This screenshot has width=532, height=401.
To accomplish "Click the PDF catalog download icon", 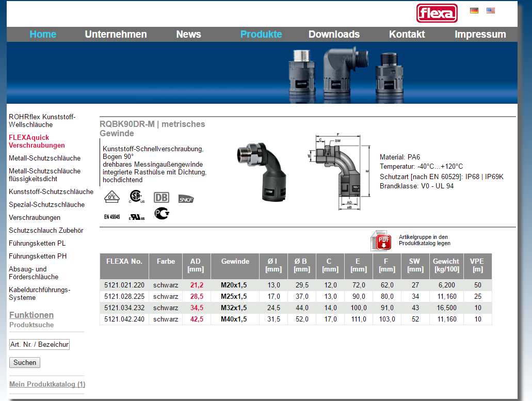I will pos(381,240).
